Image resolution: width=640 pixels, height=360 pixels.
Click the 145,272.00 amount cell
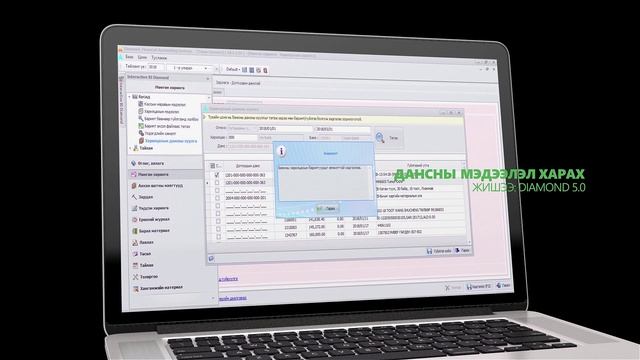click(317, 227)
